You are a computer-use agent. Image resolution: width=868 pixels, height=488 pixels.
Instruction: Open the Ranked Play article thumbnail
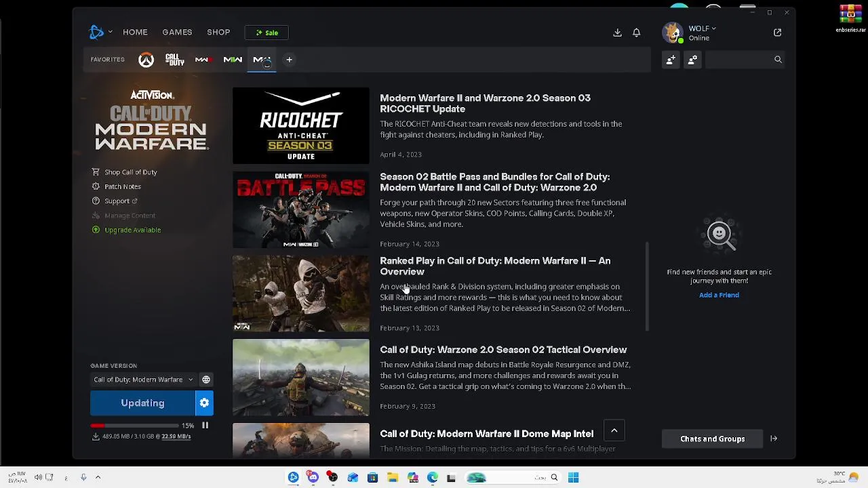[x=301, y=293]
